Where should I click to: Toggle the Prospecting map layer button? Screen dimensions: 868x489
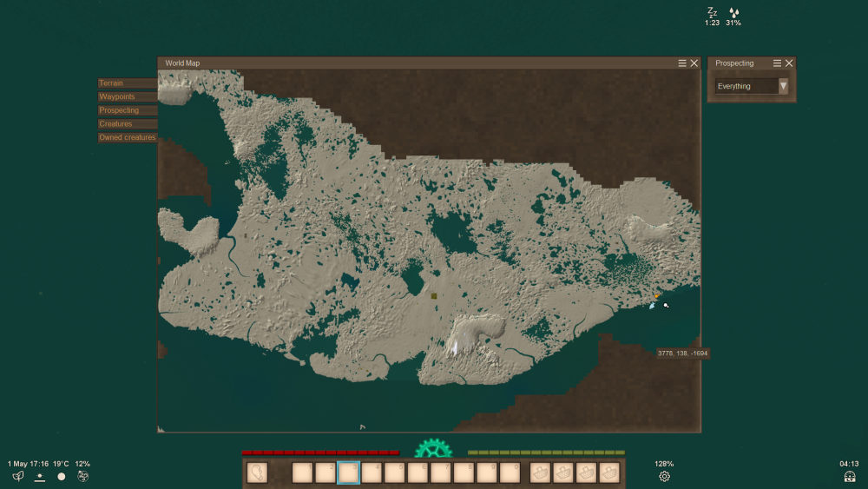pyautogui.click(x=128, y=110)
